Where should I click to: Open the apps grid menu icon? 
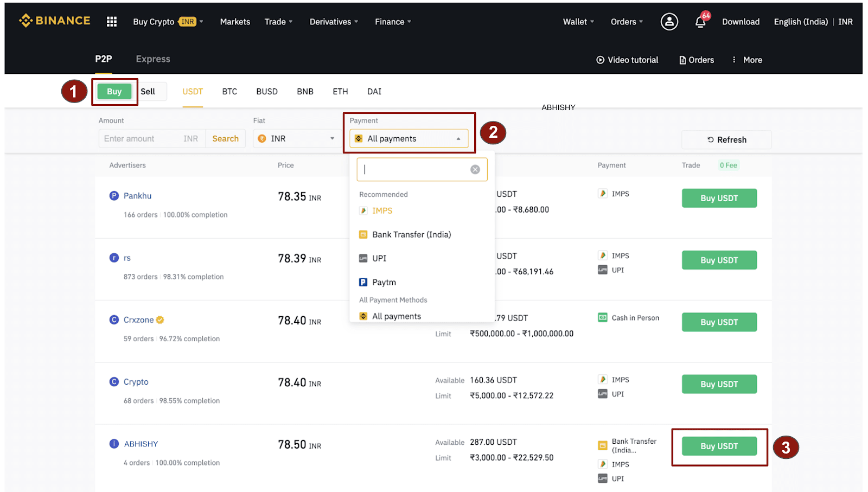pos(112,22)
